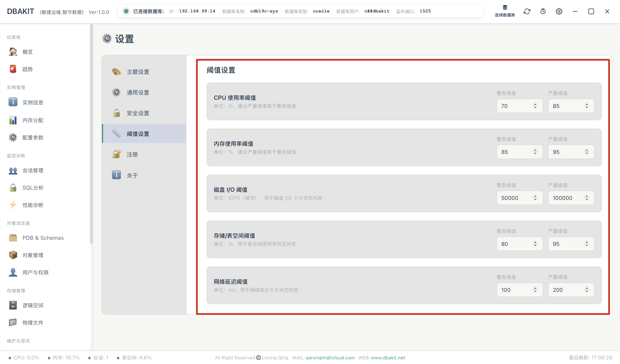Click the 主题设置 palette icon
Screen dimensions: 620x364
pos(116,72)
